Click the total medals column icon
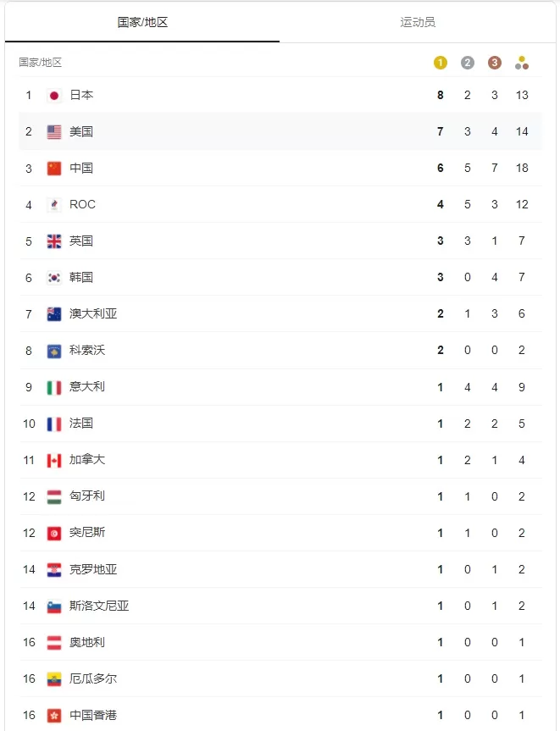 [522, 63]
